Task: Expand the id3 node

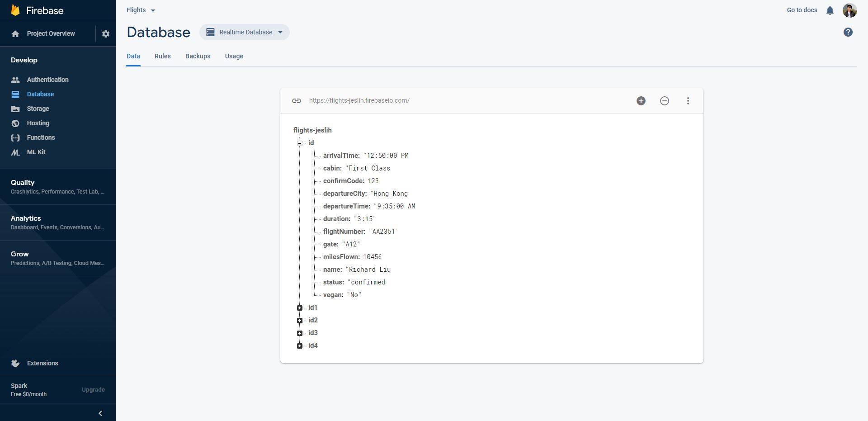Action: [x=300, y=333]
